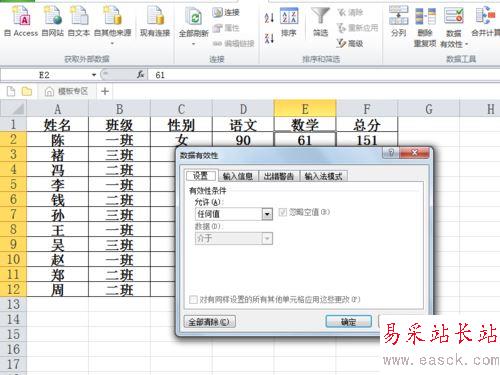This screenshot has width=500, height=375.
Task: Toggle apply changes to all cells checkbox
Action: [x=193, y=299]
